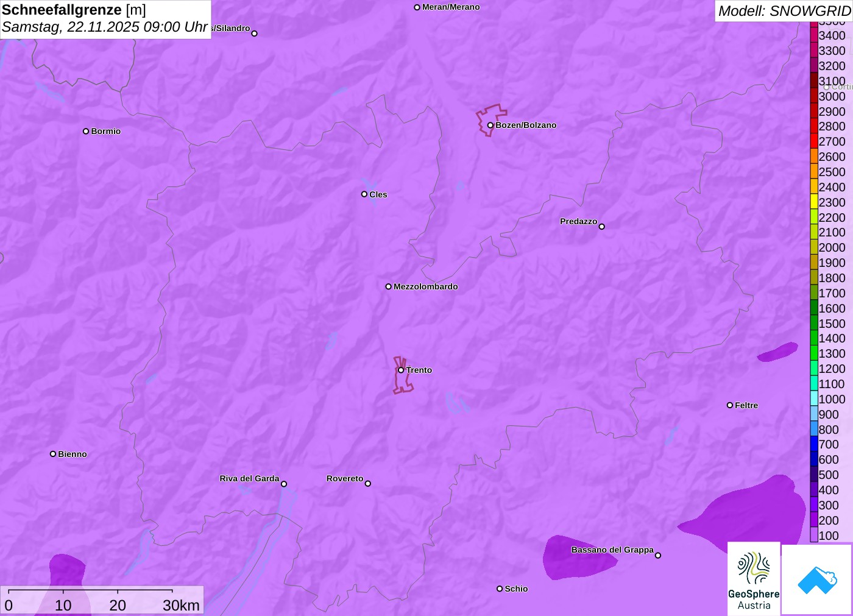Click the 3000 legend value label

832,96
